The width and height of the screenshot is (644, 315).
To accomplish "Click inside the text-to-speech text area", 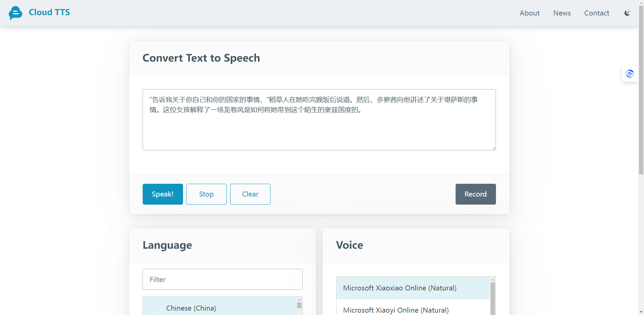I will [x=319, y=119].
